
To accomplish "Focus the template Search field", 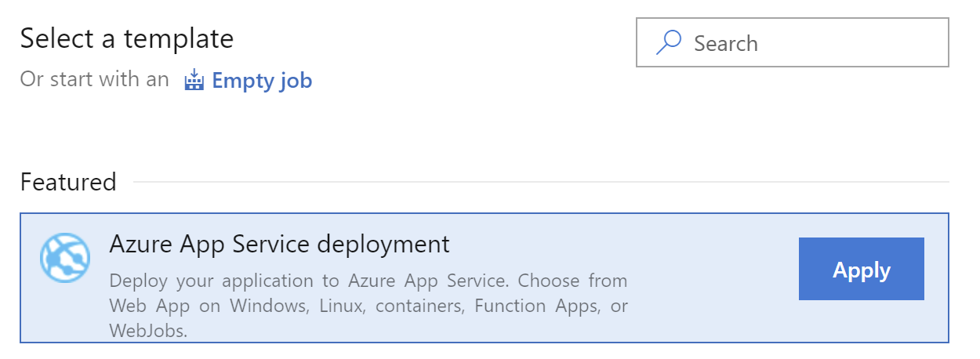I will click(793, 42).
